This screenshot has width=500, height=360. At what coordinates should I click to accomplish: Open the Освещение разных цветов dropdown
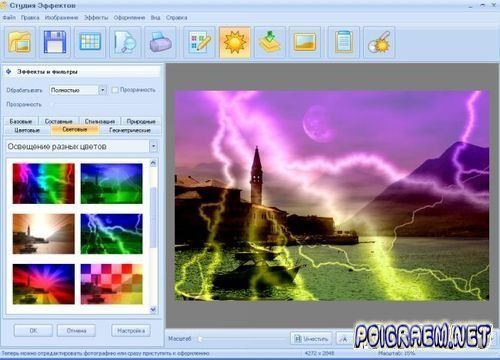tap(153, 146)
